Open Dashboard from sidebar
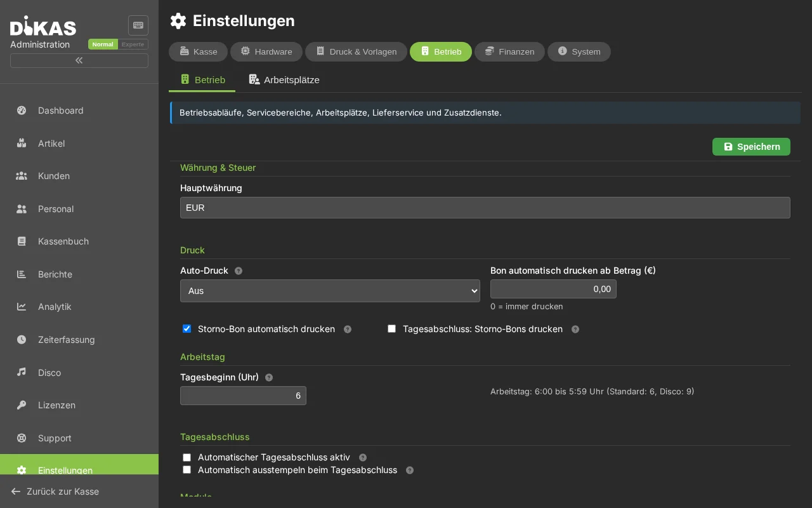812x508 pixels. (x=79, y=110)
